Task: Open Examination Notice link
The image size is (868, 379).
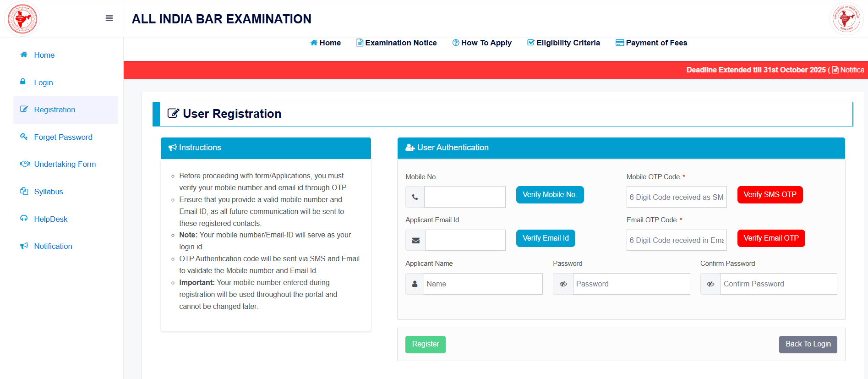Action: [x=397, y=43]
